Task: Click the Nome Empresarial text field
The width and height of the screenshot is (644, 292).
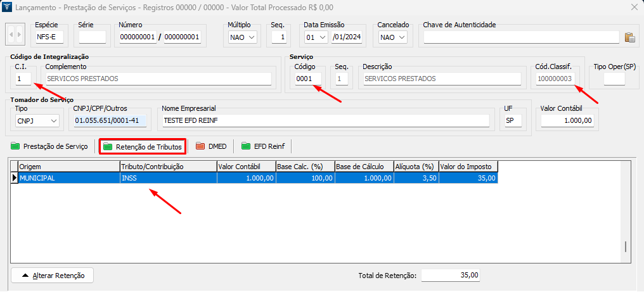Action: 326,121
